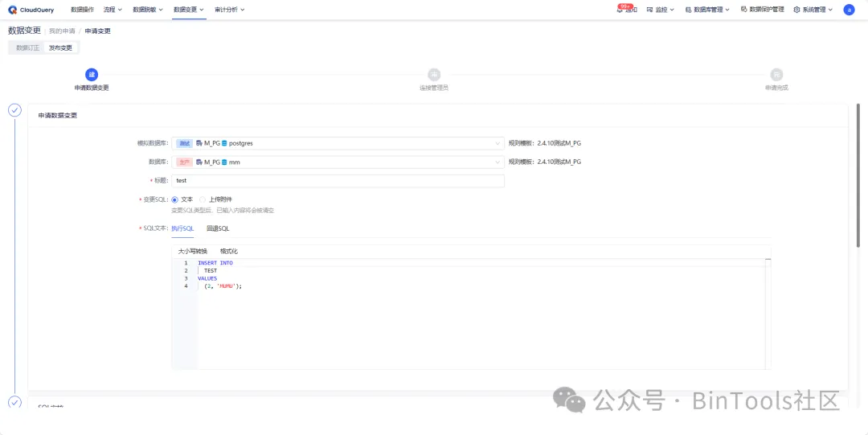The height and width of the screenshot is (435, 868).
Task: Click the 标题 input field containing test
Action: 338,181
